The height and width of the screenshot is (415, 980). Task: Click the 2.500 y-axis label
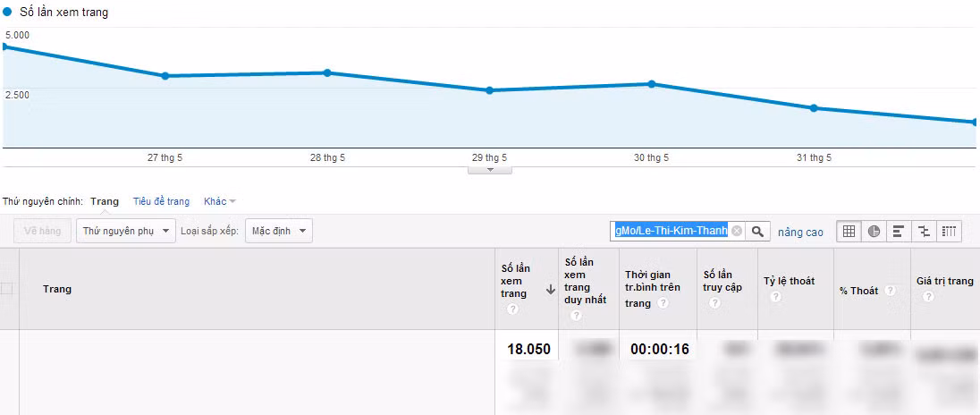[17, 95]
